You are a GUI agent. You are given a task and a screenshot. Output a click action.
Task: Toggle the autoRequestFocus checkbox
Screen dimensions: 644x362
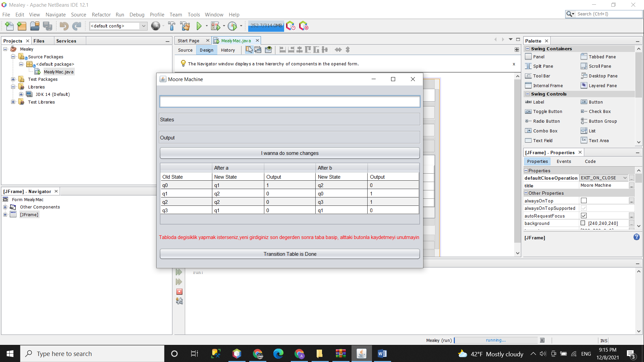[x=584, y=216]
